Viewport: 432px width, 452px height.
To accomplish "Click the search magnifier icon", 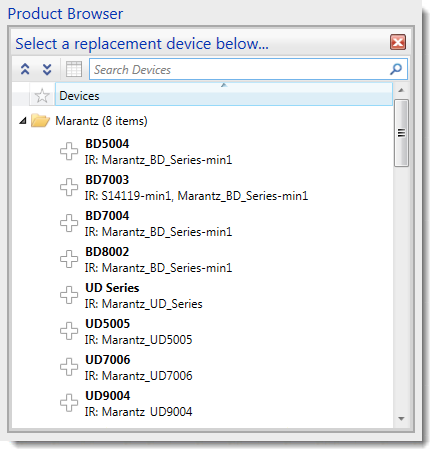I will click(396, 69).
